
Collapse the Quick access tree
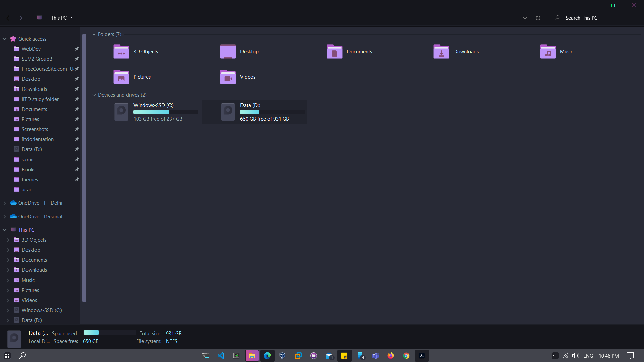pyautogui.click(x=5, y=39)
